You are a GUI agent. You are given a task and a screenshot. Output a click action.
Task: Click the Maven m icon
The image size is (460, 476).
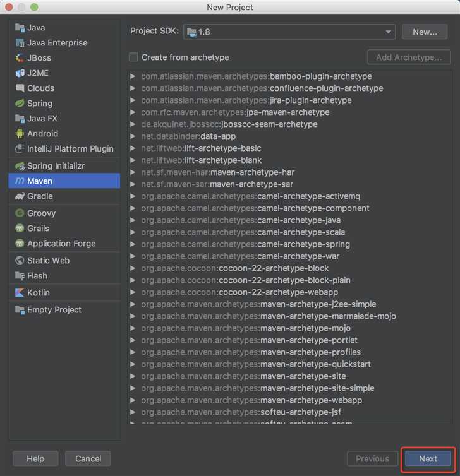pos(20,181)
